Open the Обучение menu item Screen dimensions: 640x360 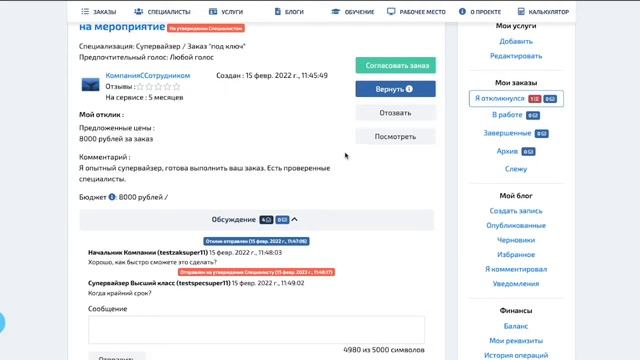click(x=353, y=12)
